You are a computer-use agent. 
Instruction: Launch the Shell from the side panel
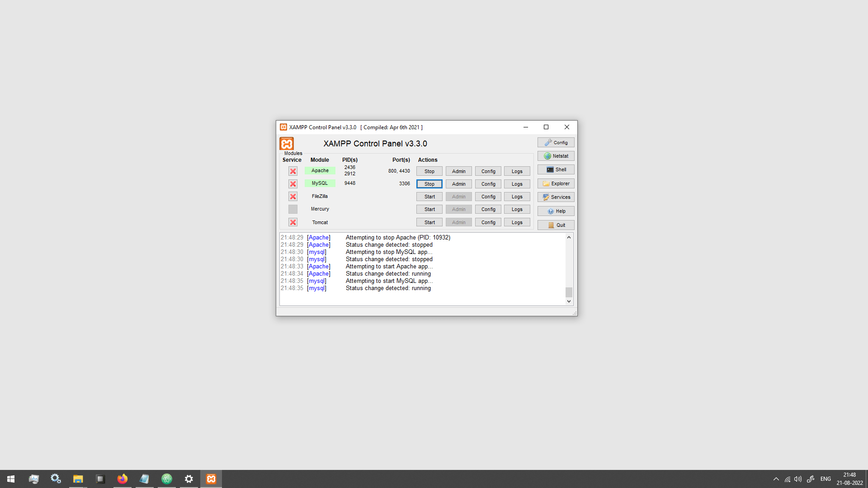coord(556,169)
